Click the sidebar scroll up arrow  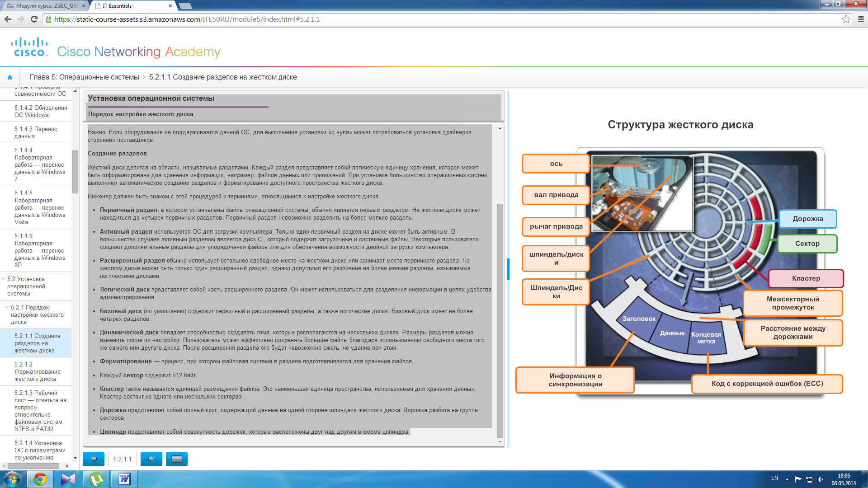click(75, 91)
